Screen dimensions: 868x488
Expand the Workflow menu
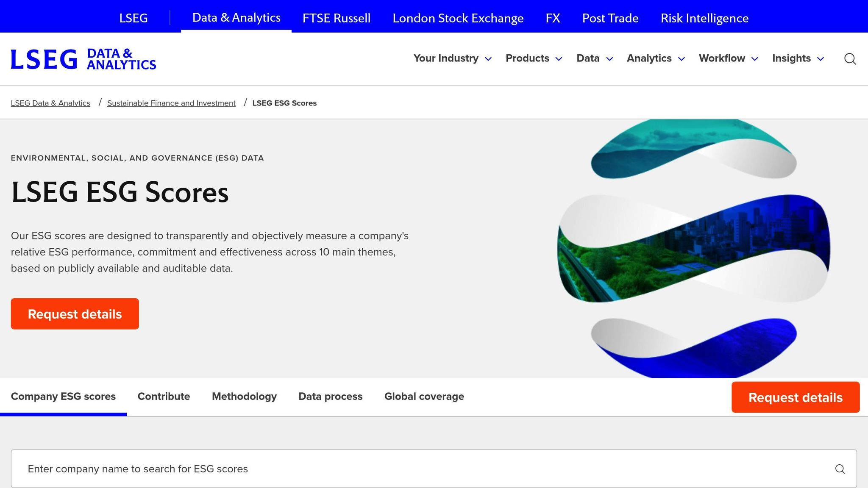pos(728,58)
